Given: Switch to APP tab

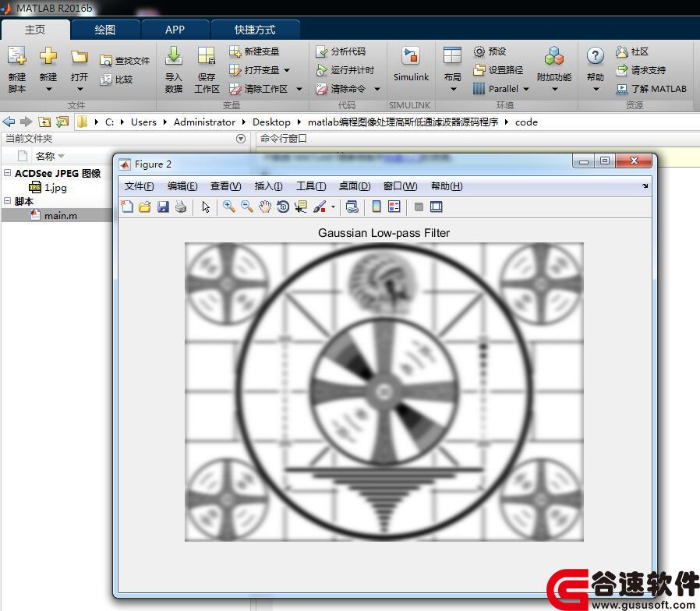Looking at the screenshot, I should (x=175, y=30).
